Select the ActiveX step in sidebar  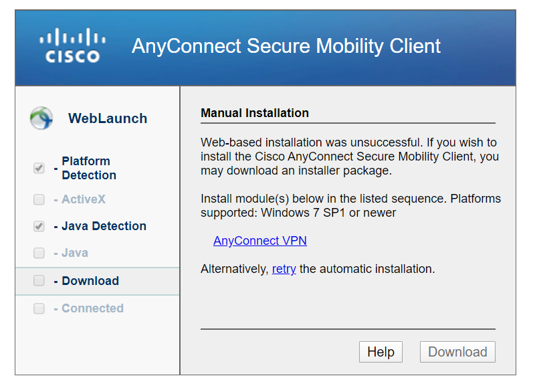(x=84, y=199)
